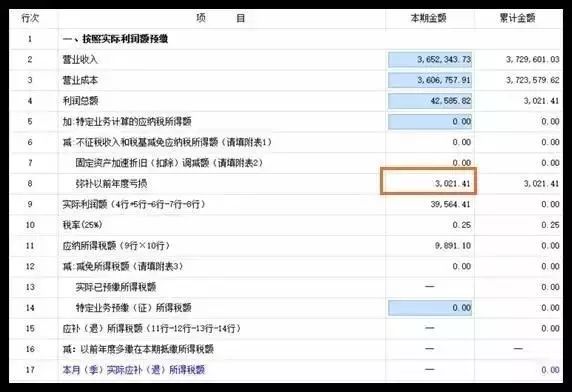Select the 本期金额 column header
This screenshot has height=392, width=572.
click(x=429, y=18)
